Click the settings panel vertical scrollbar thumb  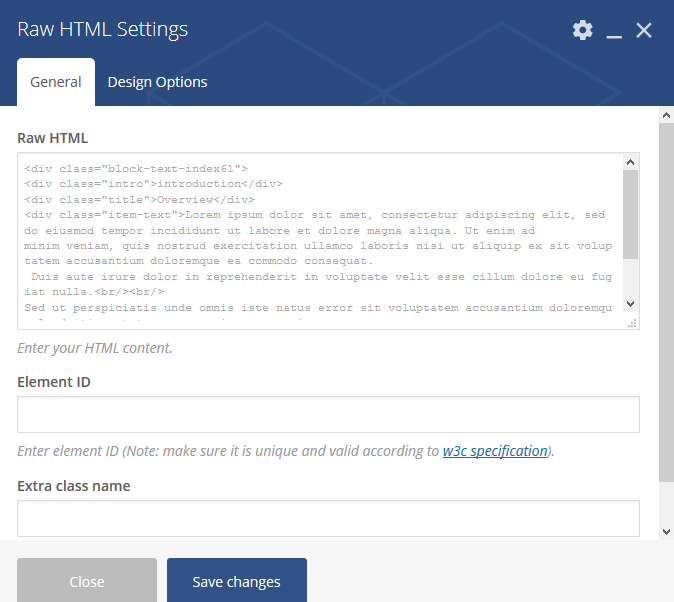666,302
